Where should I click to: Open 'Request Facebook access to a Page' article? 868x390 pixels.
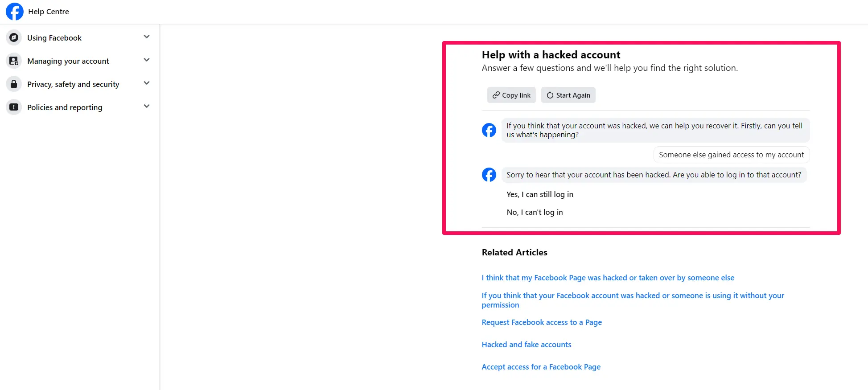coord(542,322)
